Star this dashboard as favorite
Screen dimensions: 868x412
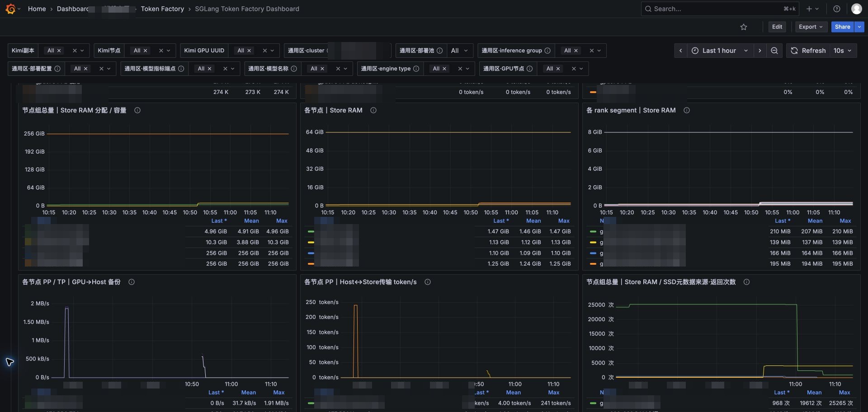click(x=744, y=27)
